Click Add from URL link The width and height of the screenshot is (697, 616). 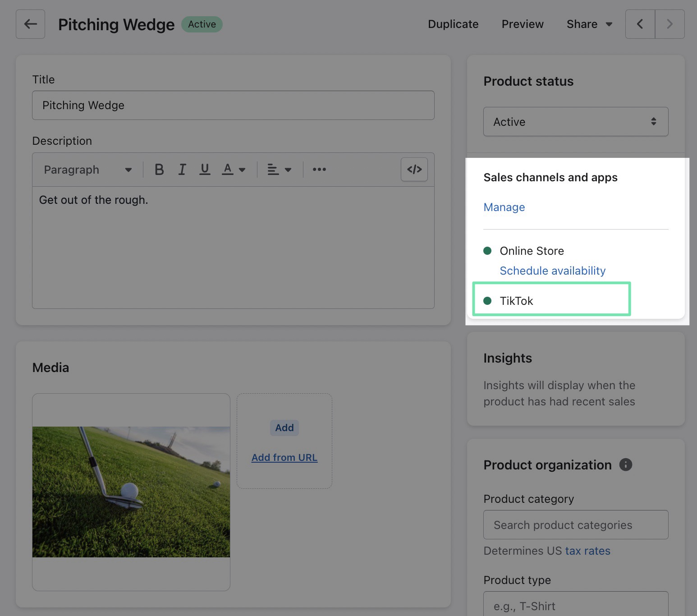[x=284, y=457]
